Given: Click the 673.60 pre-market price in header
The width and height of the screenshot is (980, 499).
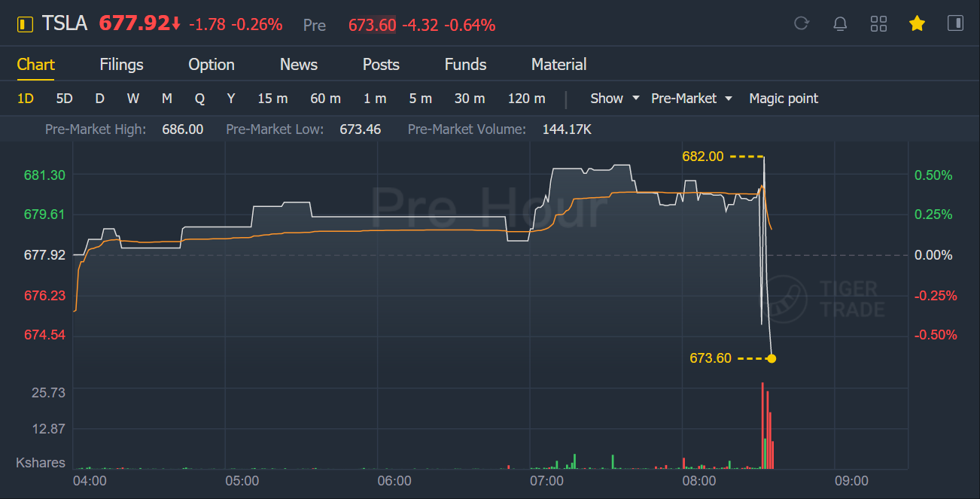Looking at the screenshot, I should coord(372,25).
